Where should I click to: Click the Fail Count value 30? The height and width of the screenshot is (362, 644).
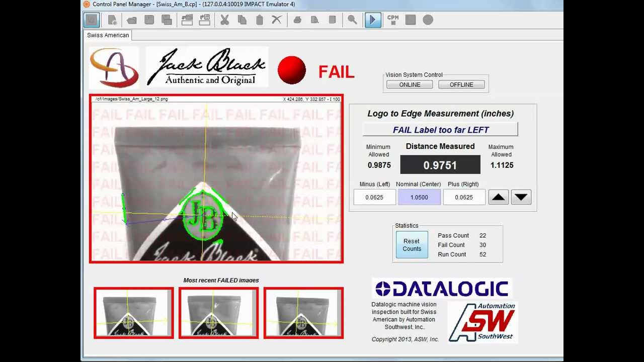click(x=482, y=245)
